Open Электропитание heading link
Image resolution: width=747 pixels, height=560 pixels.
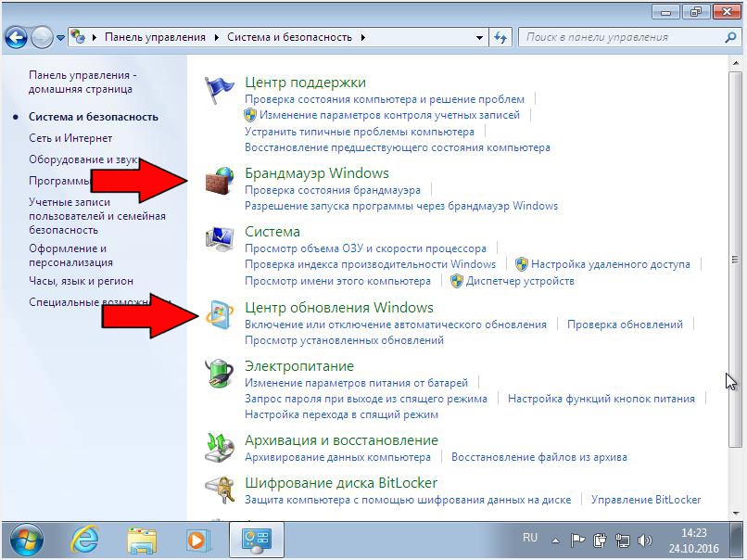(299, 366)
